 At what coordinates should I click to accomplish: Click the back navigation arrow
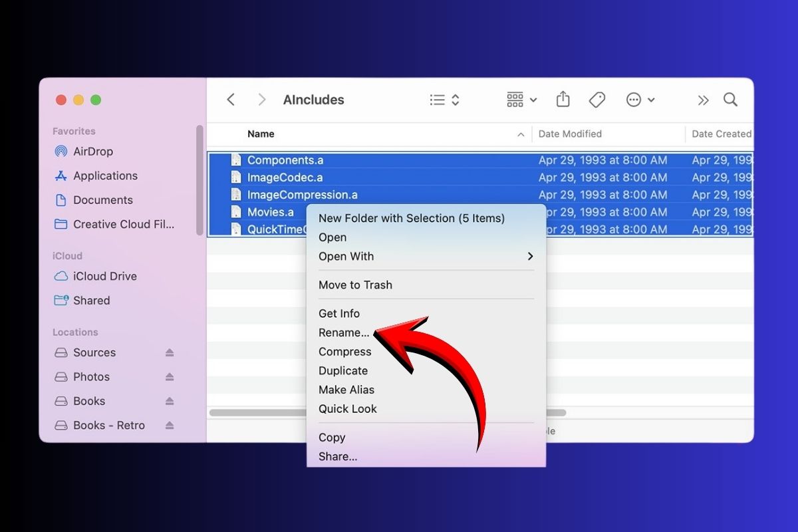click(x=231, y=100)
